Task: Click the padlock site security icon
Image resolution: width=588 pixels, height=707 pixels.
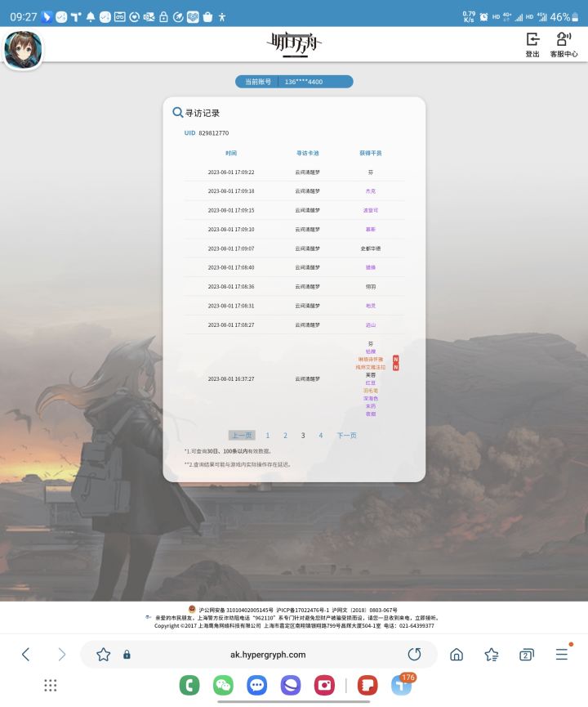Action: [x=127, y=654]
